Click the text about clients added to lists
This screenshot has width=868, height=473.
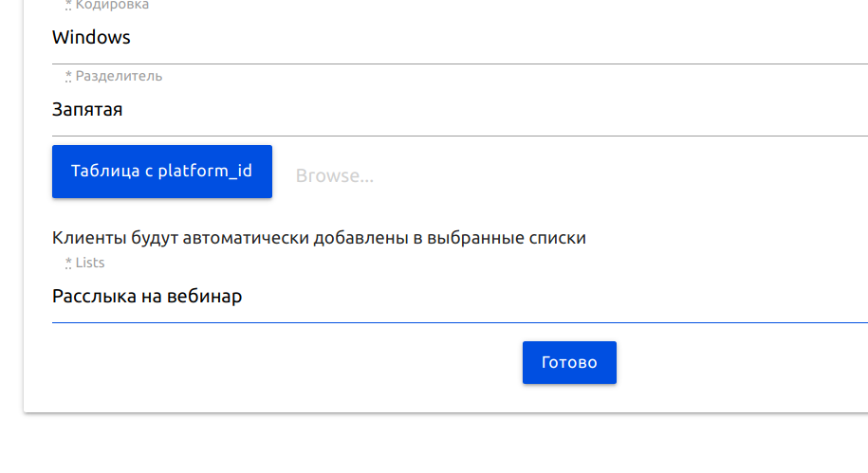coord(319,238)
